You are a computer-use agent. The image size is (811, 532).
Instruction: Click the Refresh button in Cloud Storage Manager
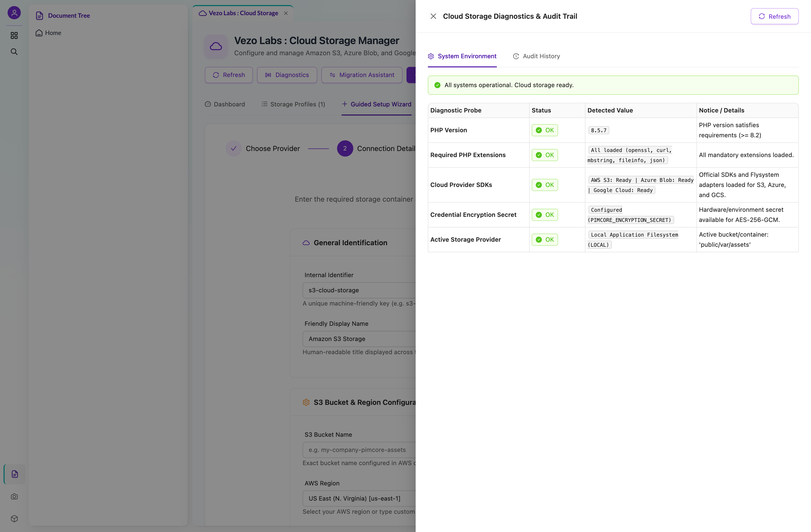click(x=229, y=75)
